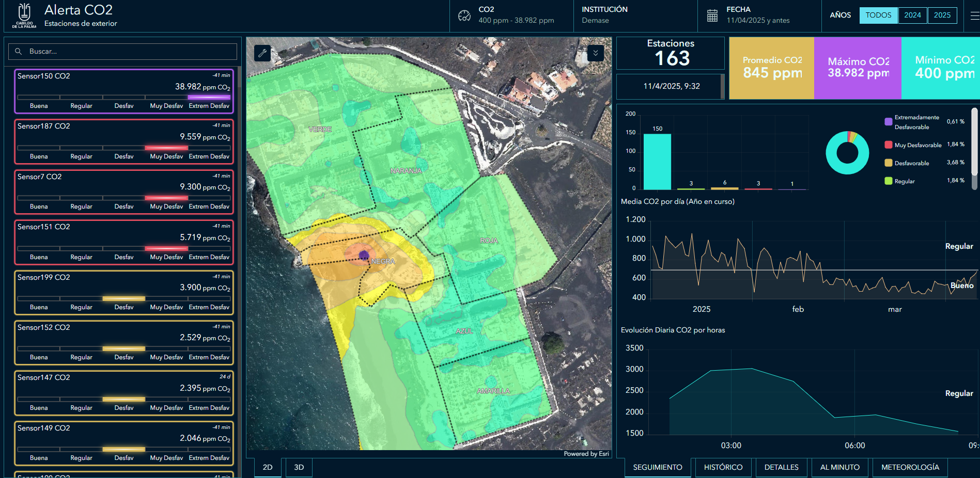Select 2024 year filter
The width and height of the screenshot is (980, 478).
pyautogui.click(x=912, y=15)
